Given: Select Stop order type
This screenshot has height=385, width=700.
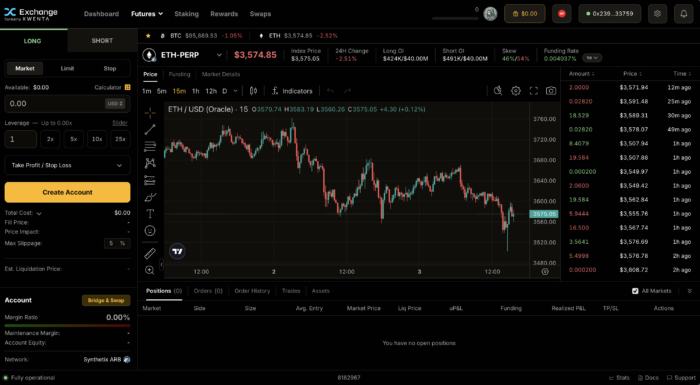Looking at the screenshot, I should coord(110,68).
